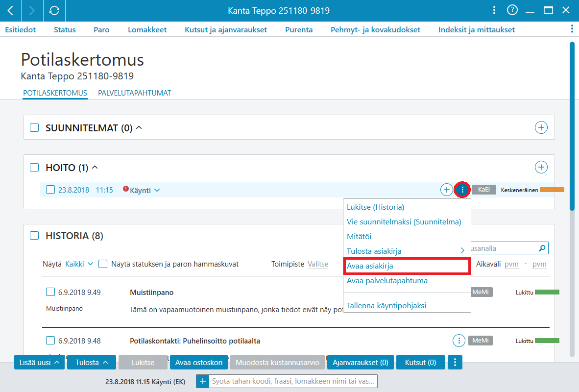The width and height of the screenshot is (579, 392).
Task: Open the Lisää uusi dropdown button
Action: point(39,363)
